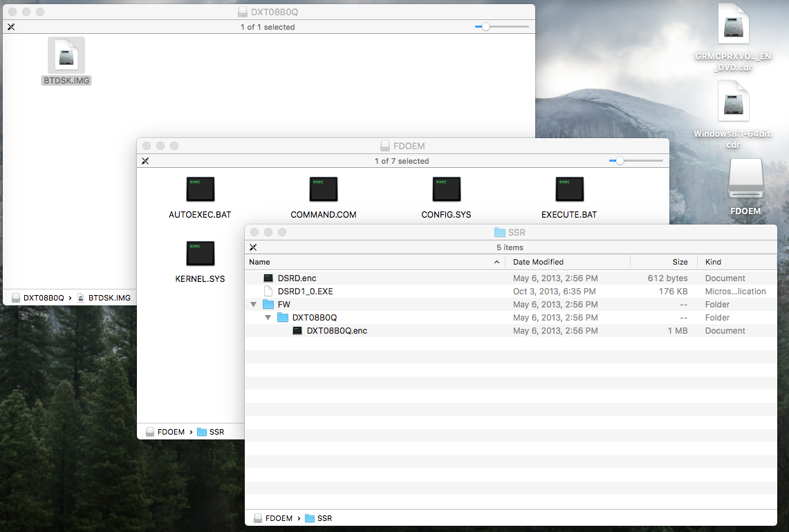Click the '5 items' status text
The width and height of the screenshot is (789, 532).
coord(510,247)
